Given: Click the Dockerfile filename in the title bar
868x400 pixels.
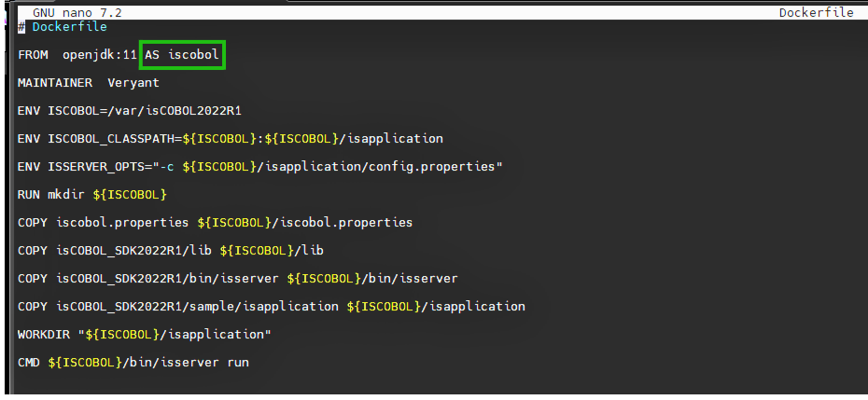Looking at the screenshot, I should 816,12.
